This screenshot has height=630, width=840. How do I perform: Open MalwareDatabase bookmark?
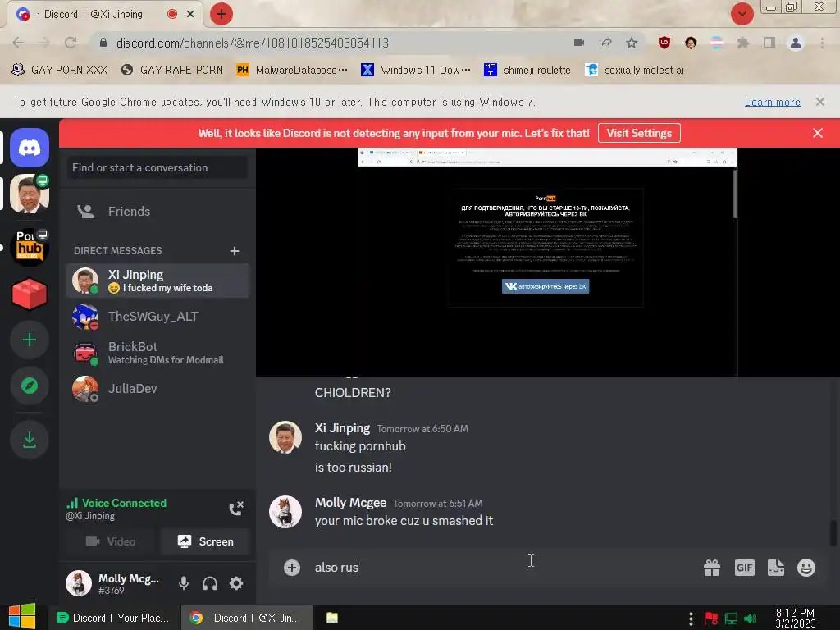point(292,71)
